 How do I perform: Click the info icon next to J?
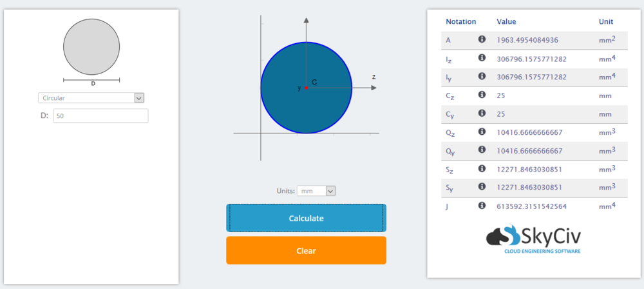coord(482,206)
